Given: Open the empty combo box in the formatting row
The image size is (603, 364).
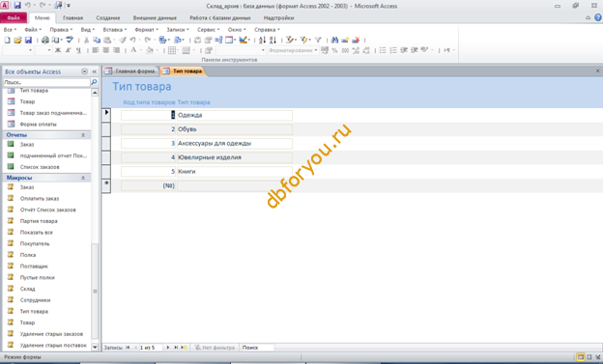Looking at the screenshot, I should [x=241, y=50].
